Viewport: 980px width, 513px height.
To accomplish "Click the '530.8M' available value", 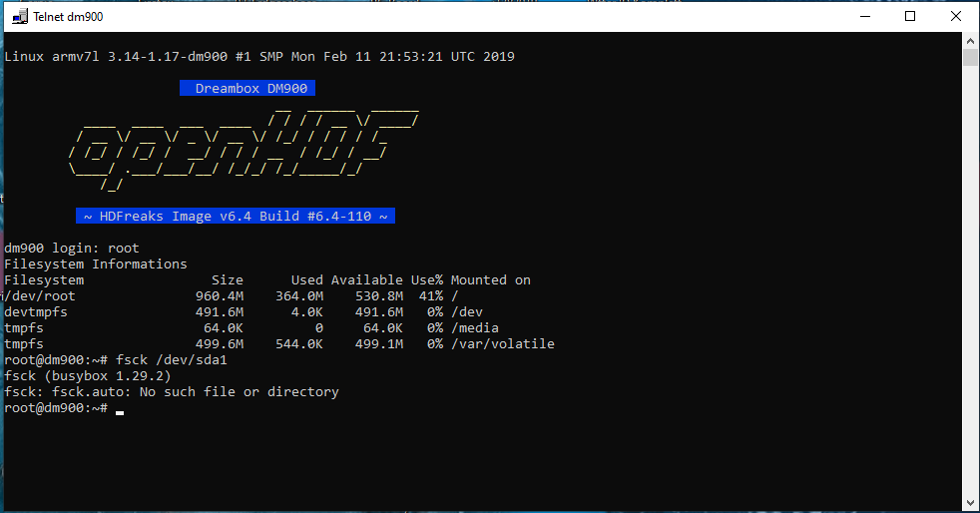I will (379, 296).
